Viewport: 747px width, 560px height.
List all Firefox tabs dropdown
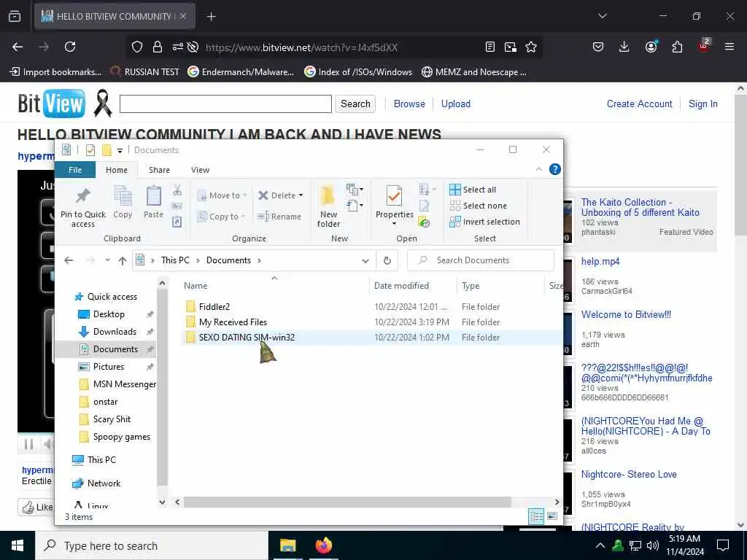pos(603,16)
